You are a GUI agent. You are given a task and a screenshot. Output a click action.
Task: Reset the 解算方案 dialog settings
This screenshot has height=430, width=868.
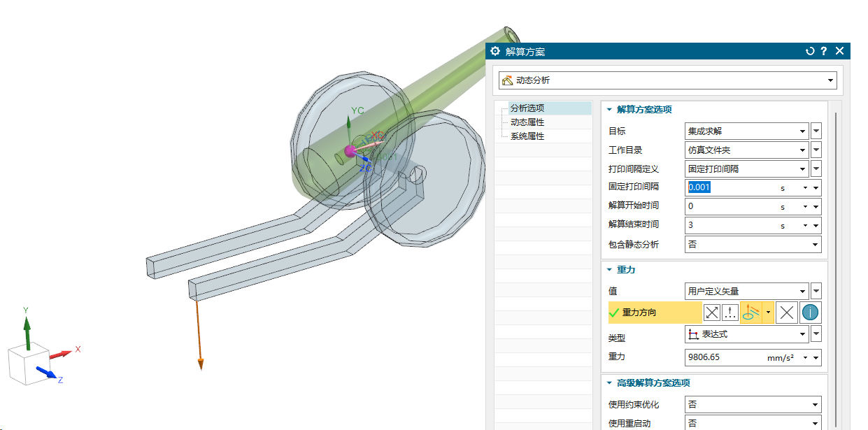coord(810,51)
